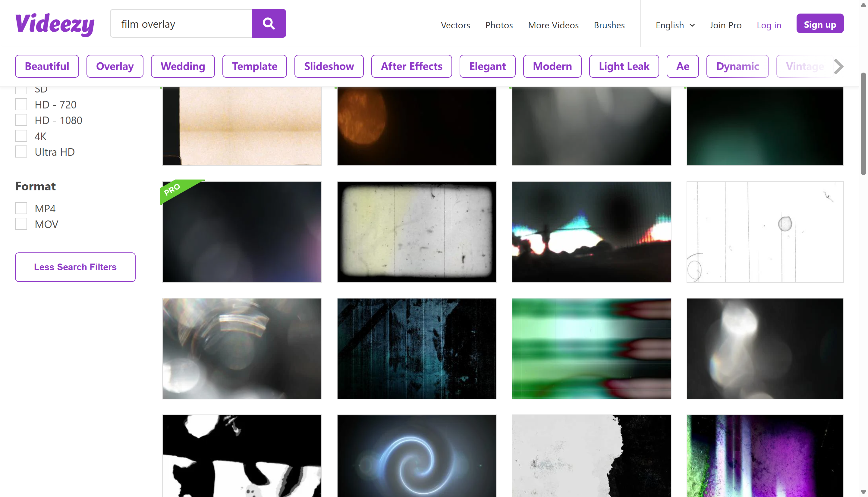
Task: Open the PRO-labeled bokeh video thumbnail
Action: [241, 232]
